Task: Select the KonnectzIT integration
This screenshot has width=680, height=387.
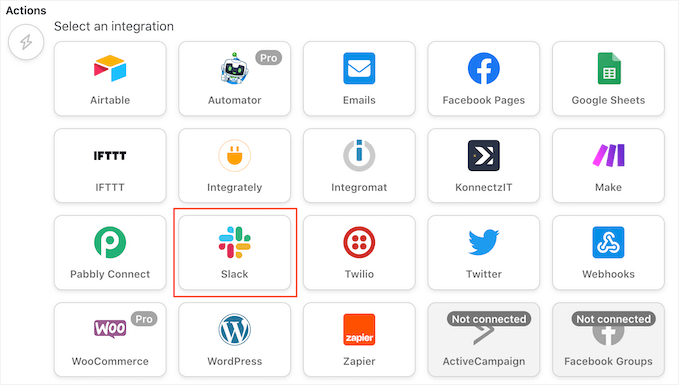Action: click(x=484, y=166)
